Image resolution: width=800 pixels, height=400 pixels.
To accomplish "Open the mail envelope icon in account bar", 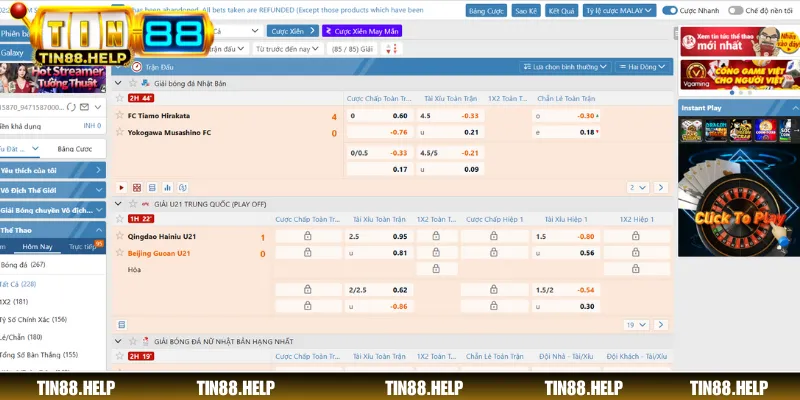I will pos(84,107).
